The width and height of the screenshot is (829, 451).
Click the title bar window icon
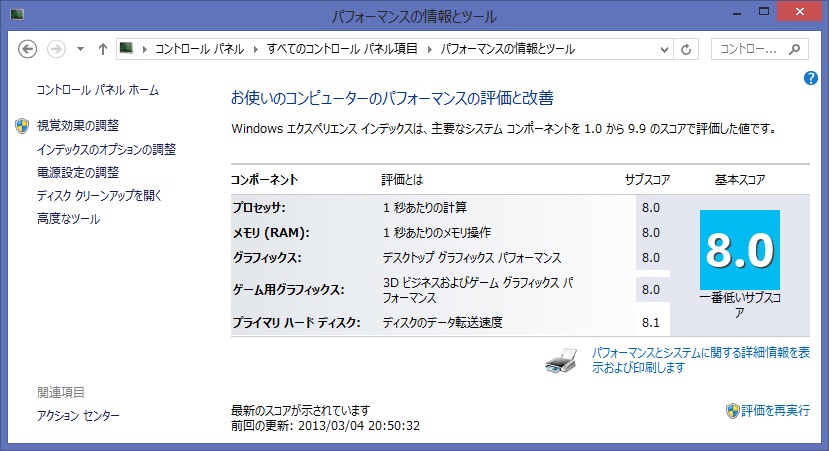(x=17, y=14)
